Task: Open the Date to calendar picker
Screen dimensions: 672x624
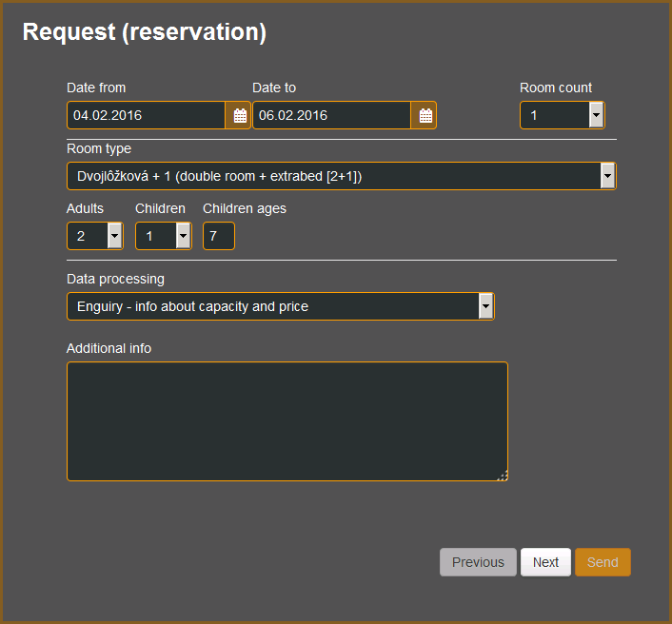Action: pyautogui.click(x=425, y=116)
